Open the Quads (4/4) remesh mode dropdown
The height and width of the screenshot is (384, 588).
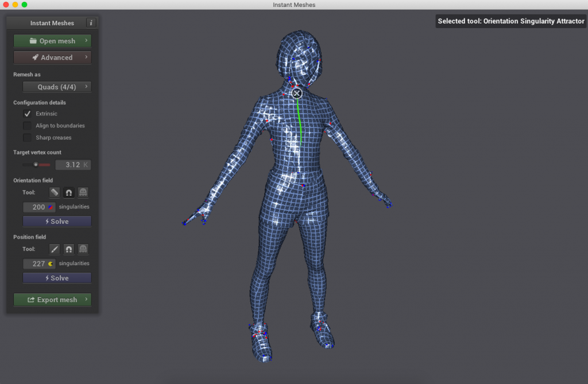[56, 86]
